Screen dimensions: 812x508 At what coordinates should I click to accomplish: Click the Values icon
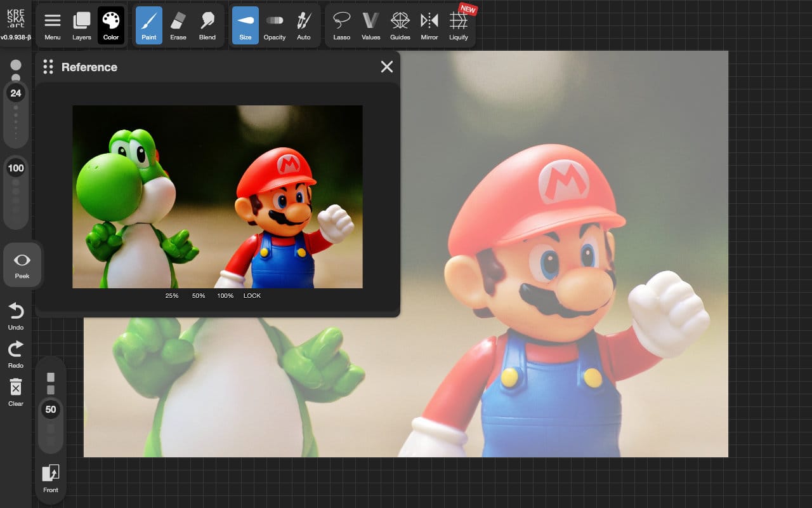tap(370, 25)
